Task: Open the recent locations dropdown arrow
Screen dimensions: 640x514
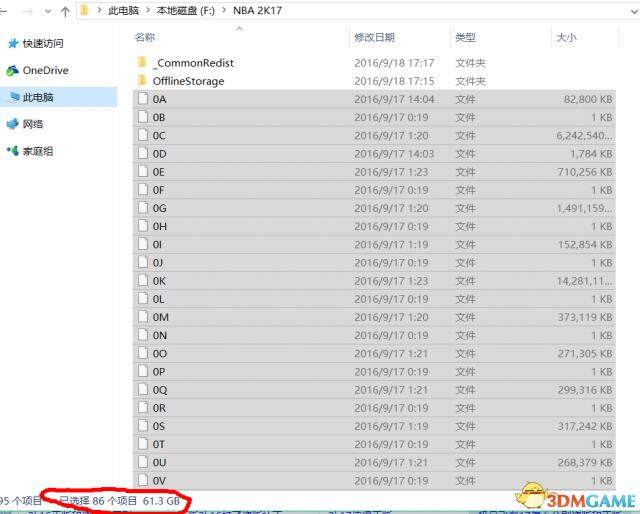Action: 48,11
